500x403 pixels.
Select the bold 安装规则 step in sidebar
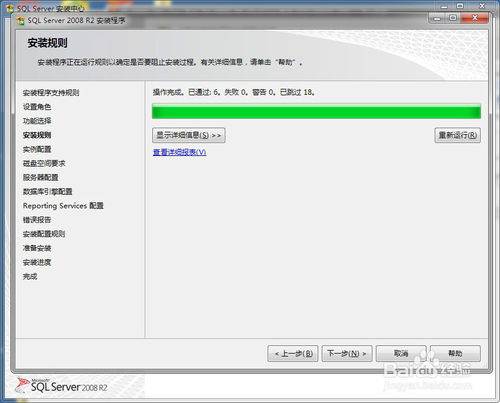pos(37,135)
